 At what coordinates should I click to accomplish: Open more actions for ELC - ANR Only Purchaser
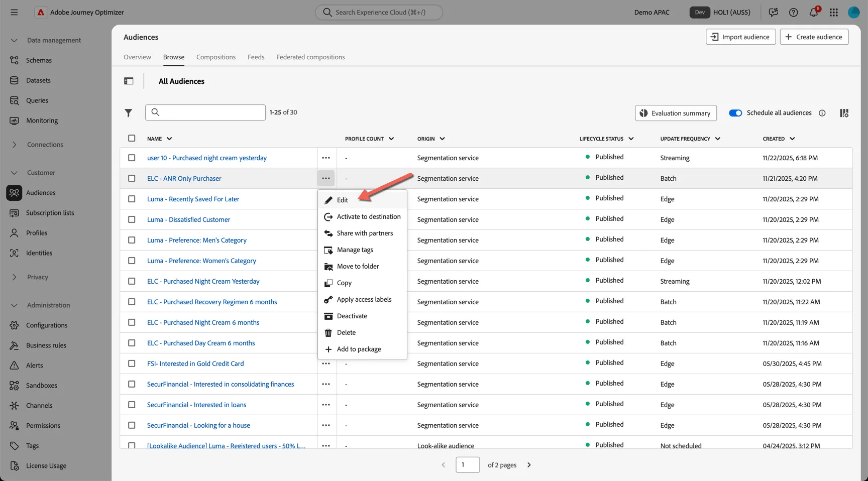pos(326,178)
